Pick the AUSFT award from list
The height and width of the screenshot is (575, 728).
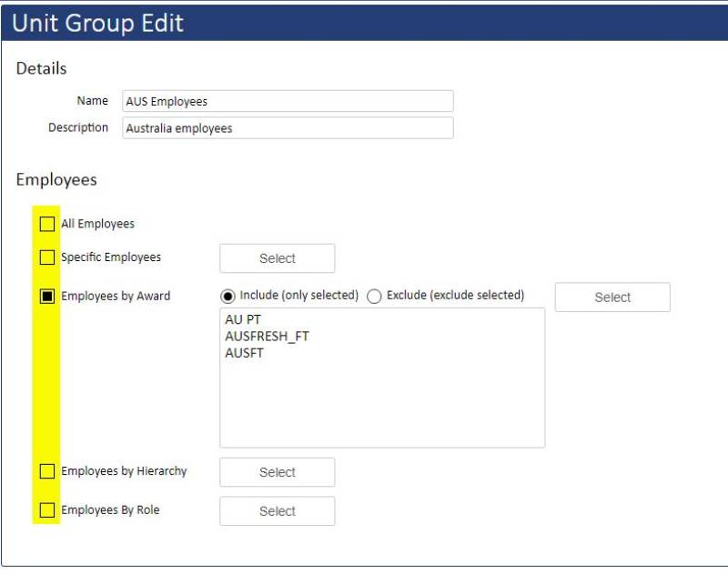244,353
